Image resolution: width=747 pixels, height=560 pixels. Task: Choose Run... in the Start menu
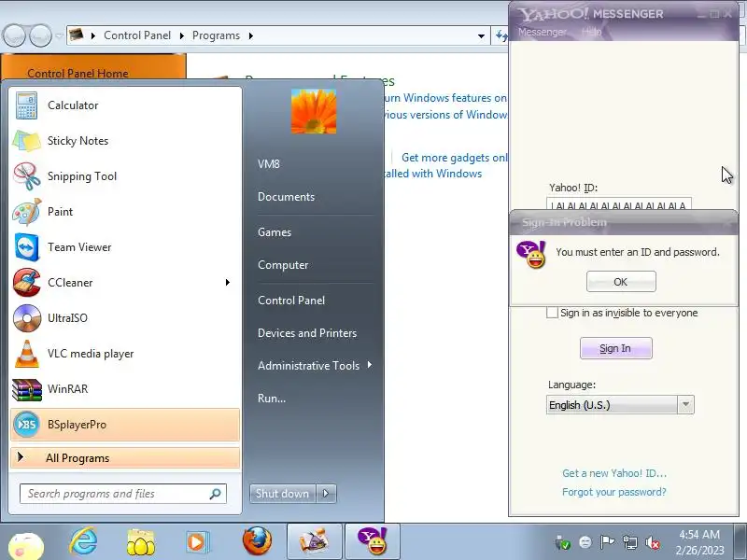272,399
